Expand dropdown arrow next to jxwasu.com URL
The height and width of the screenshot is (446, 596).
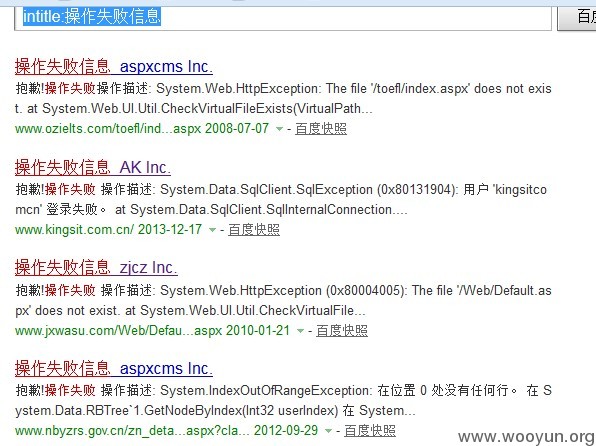coord(300,331)
